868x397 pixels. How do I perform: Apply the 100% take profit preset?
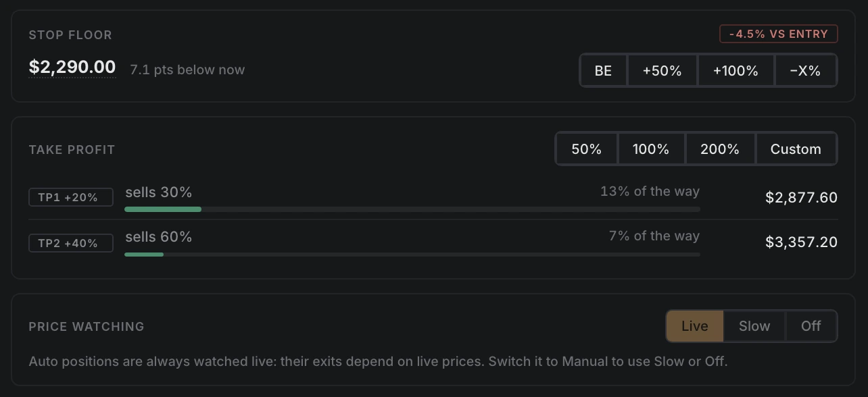tap(651, 149)
